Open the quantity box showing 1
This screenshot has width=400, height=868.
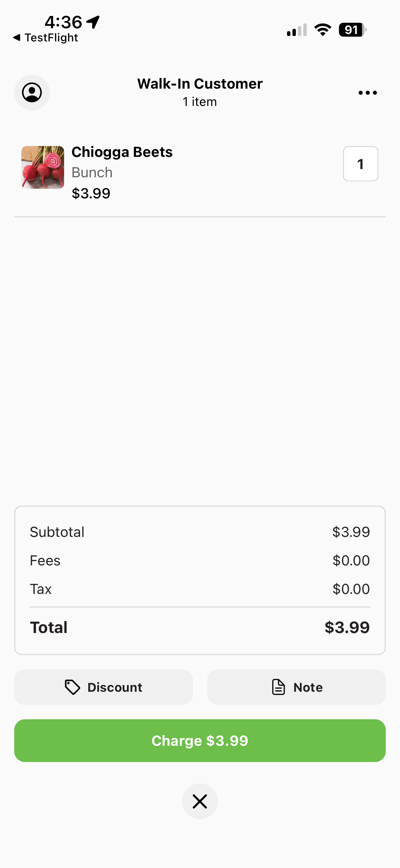click(360, 164)
